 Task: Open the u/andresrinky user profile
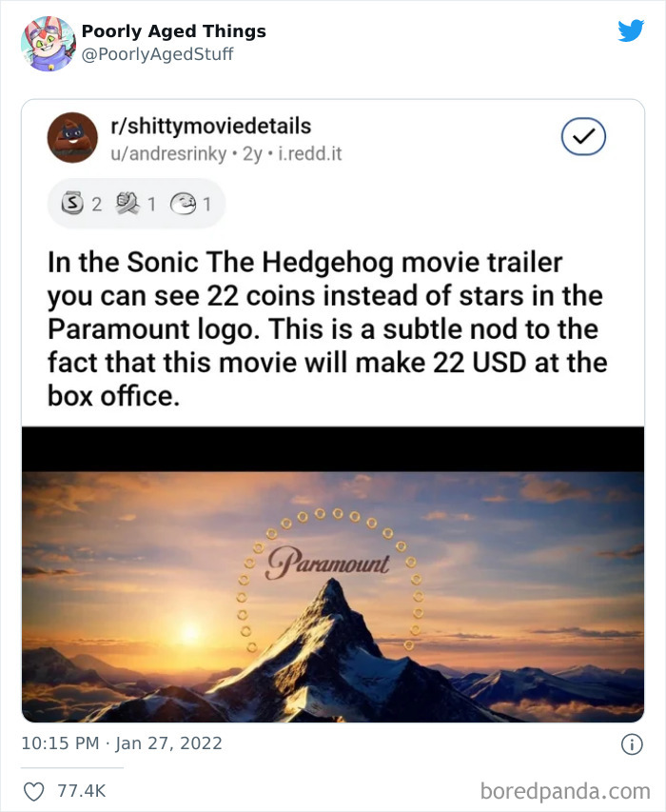coord(168,154)
